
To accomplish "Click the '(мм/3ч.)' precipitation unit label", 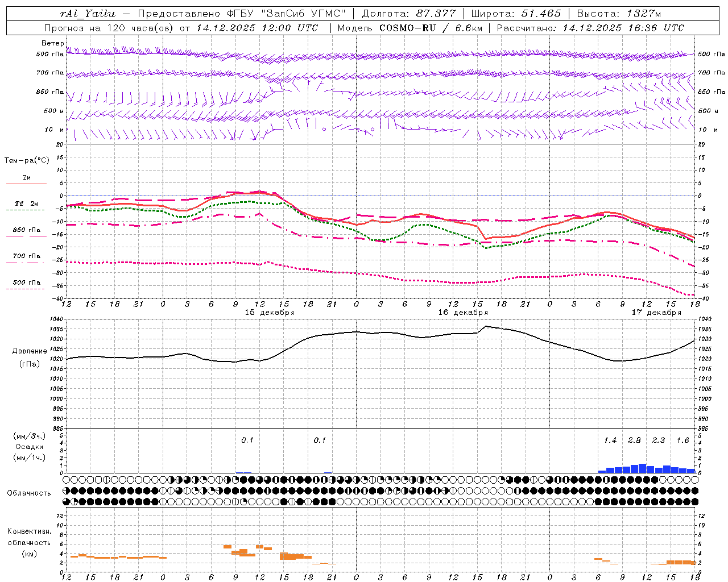I will click(x=30, y=436).
